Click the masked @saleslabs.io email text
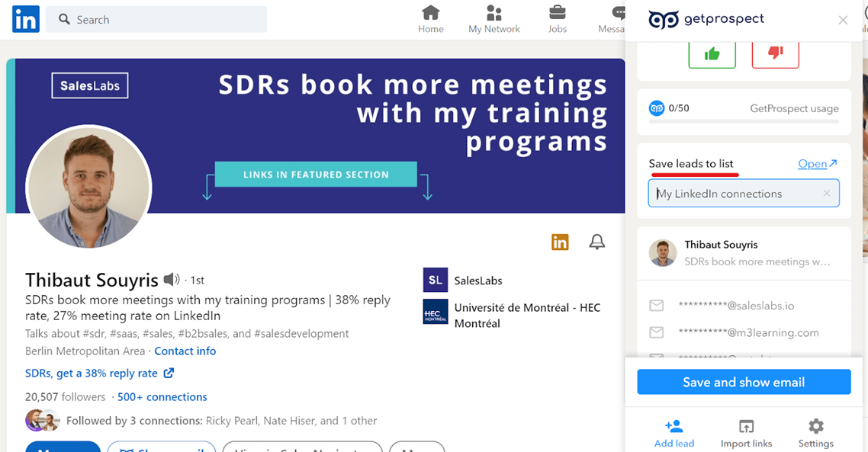Viewport: 868px width, 452px height. tap(736, 306)
